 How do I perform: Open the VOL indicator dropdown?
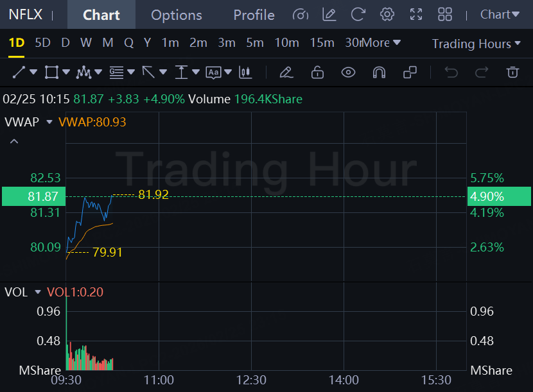38,293
